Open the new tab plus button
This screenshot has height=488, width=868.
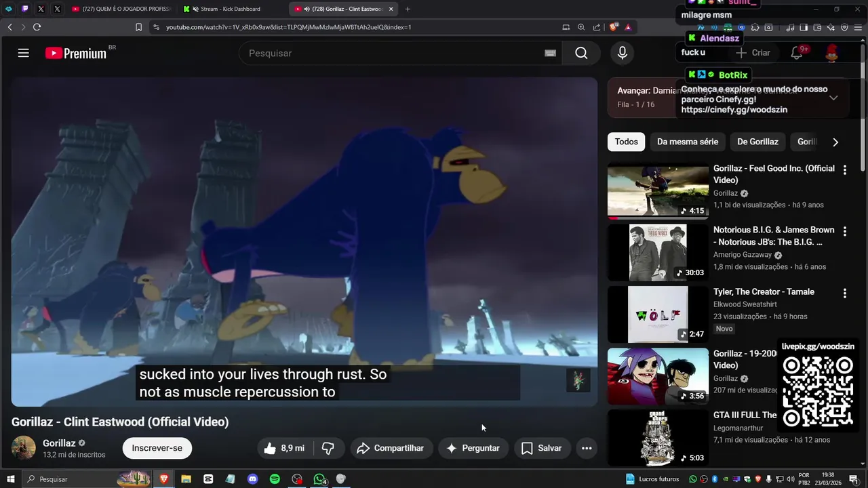point(408,9)
